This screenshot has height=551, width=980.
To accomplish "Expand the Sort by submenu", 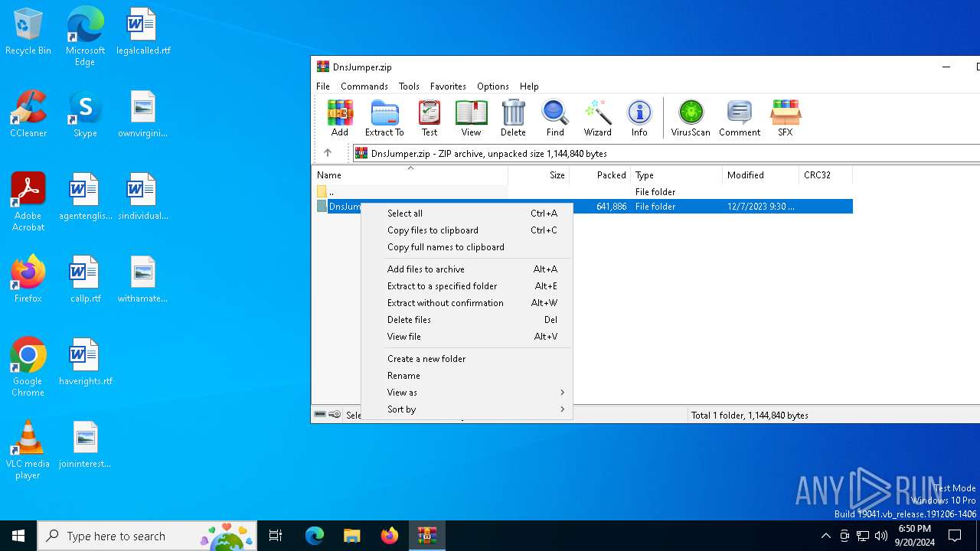I will tap(467, 409).
